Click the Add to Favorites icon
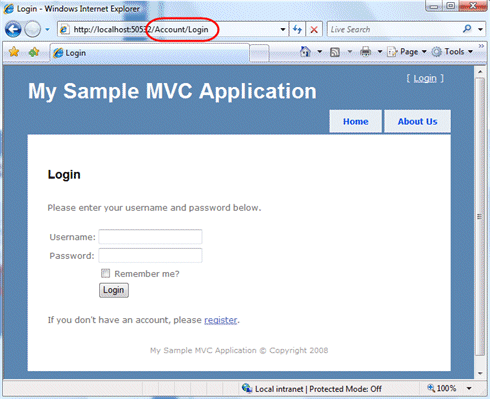The width and height of the screenshot is (490, 399). click(x=34, y=52)
